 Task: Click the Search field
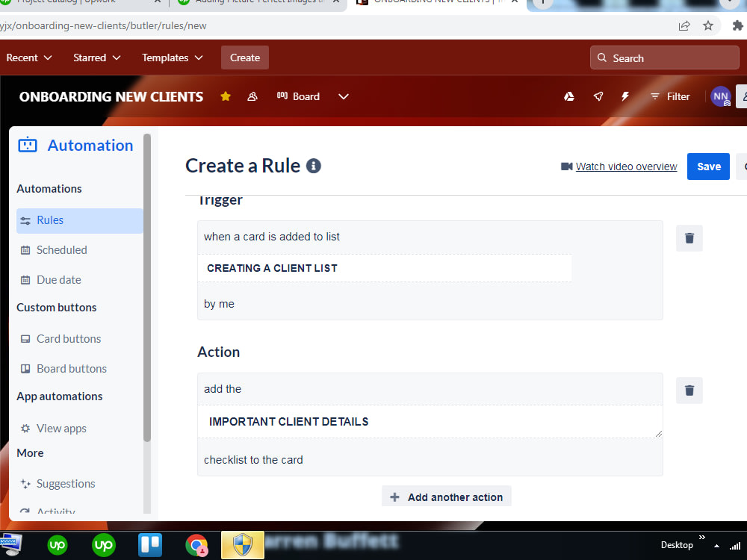click(x=664, y=57)
